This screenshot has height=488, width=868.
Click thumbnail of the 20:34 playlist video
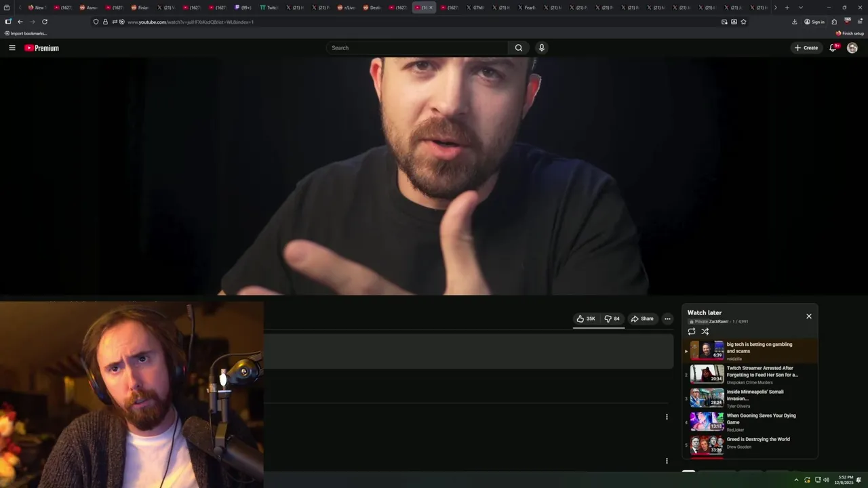pyautogui.click(x=707, y=373)
